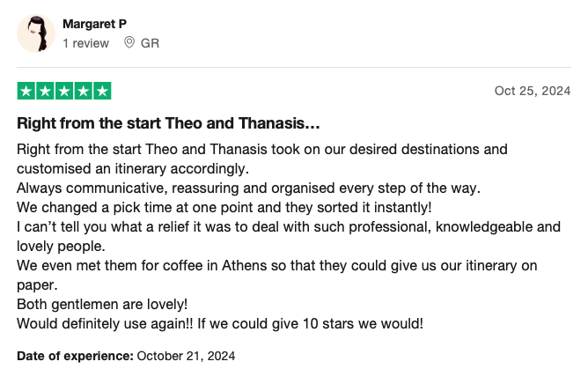Image resolution: width=588 pixels, height=369 pixels.
Task: Click the October 21, 2024 experience date
Action: [186, 356]
